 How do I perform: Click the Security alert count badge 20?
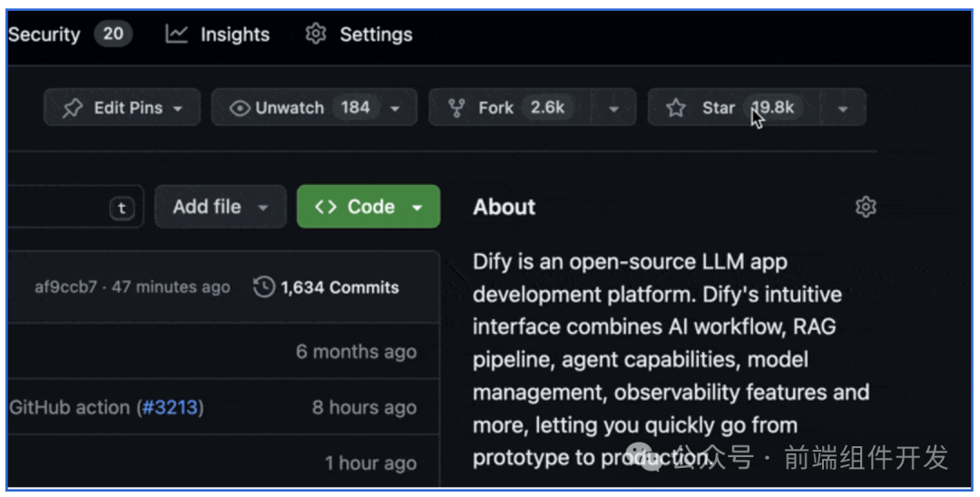113,34
